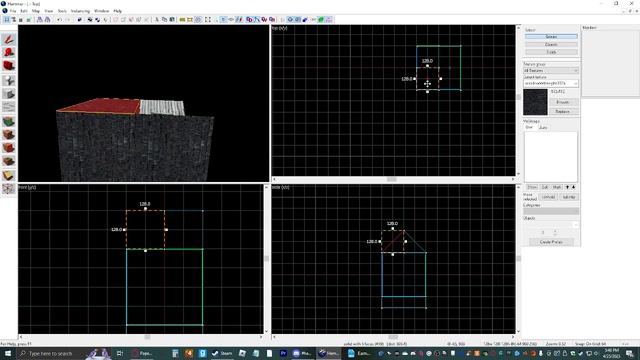Toggle the Ignore groups toolbar icon
Image resolution: width=640 pixels, height=360 pixels.
coord(106,20)
